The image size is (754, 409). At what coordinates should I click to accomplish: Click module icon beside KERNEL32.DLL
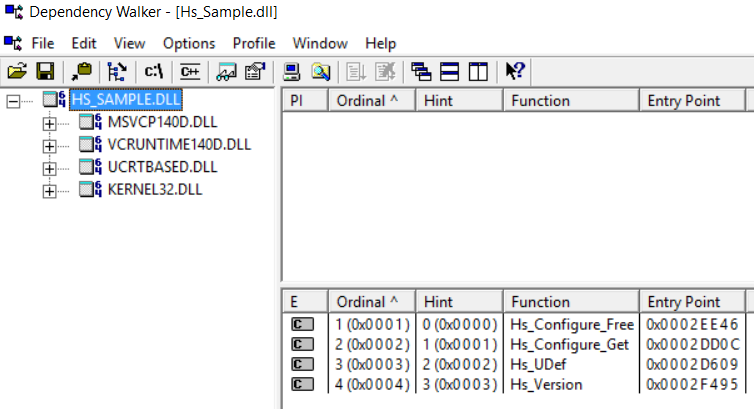(90, 189)
